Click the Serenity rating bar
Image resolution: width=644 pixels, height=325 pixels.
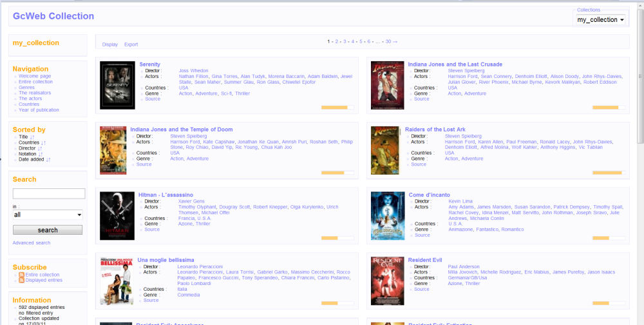tap(337, 108)
